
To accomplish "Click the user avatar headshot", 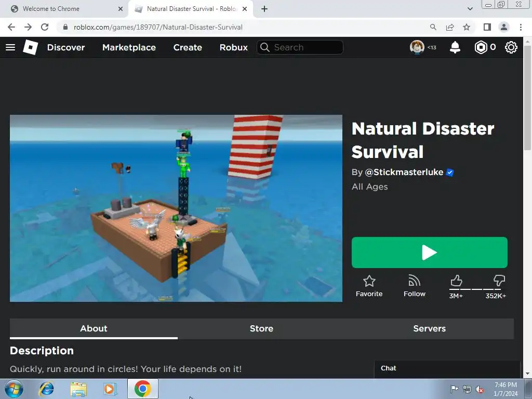I will 417,47.
